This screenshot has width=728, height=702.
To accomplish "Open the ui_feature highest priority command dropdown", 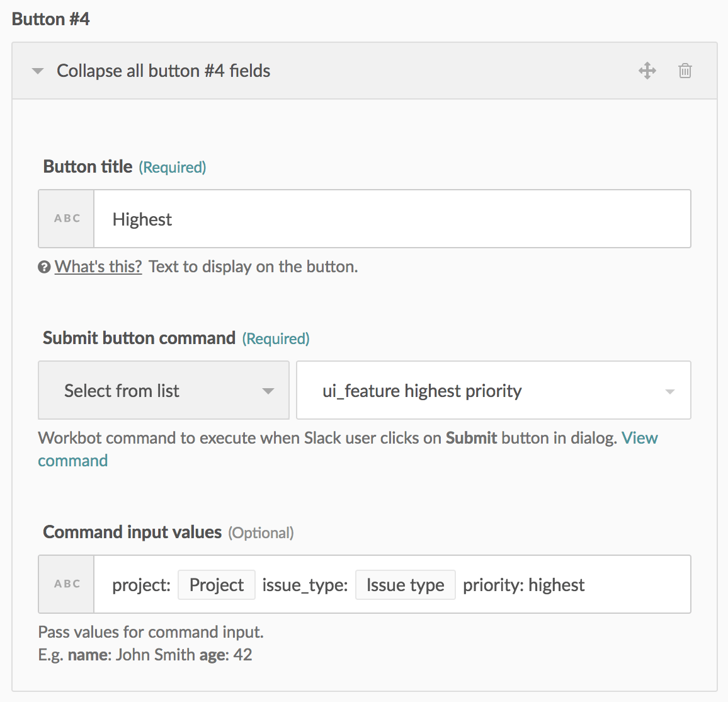I will click(x=493, y=390).
